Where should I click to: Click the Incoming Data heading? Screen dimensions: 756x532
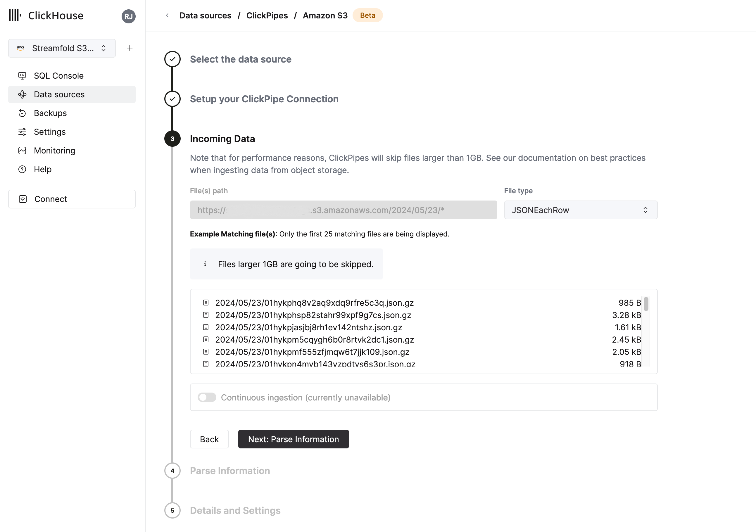(x=222, y=139)
